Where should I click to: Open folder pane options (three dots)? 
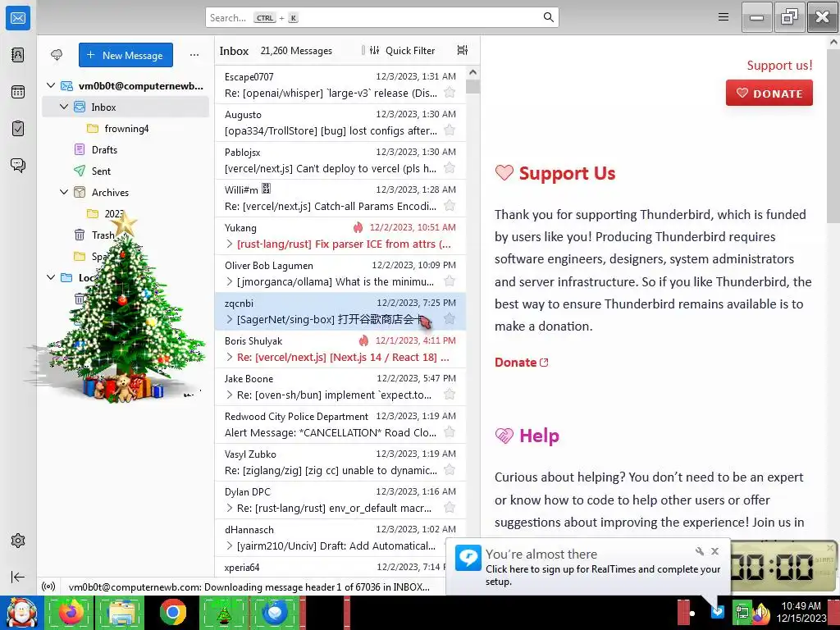194,55
